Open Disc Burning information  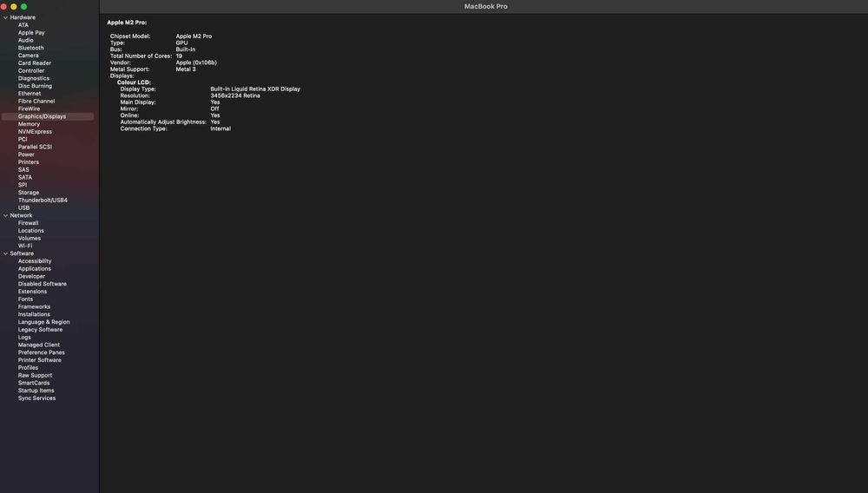35,86
